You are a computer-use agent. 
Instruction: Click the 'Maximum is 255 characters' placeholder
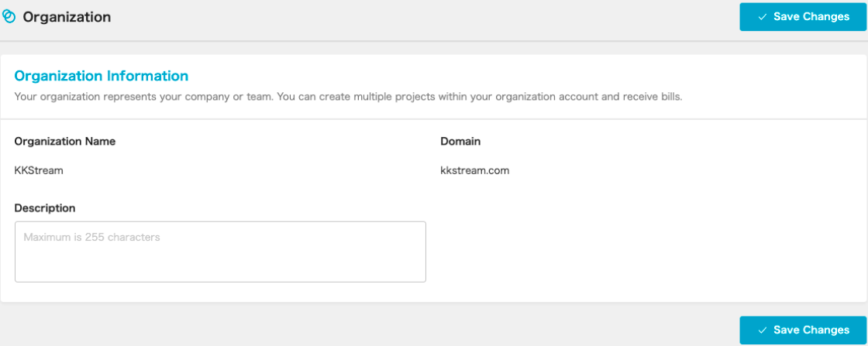tap(91, 238)
